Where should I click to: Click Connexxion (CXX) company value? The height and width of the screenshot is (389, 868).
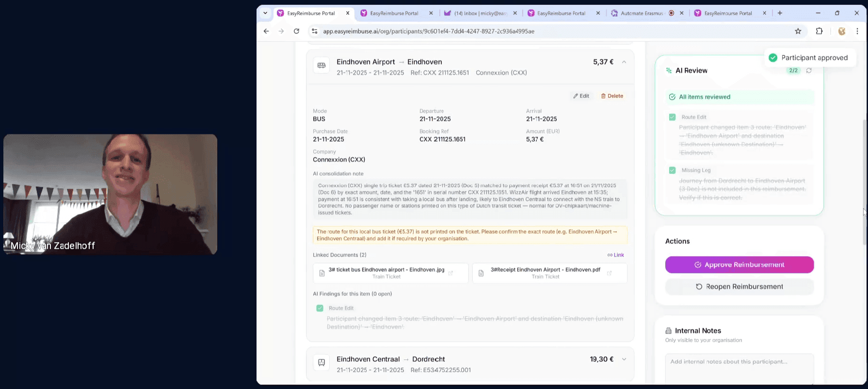(x=339, y=160)
